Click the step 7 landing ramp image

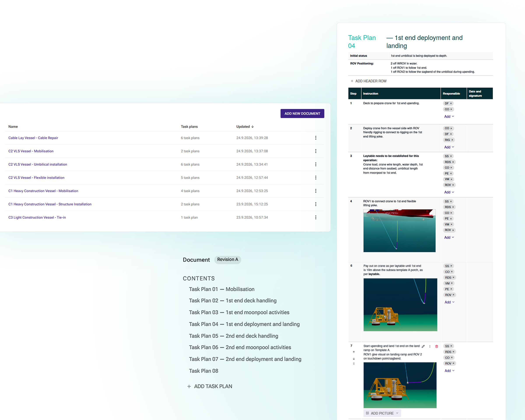click(x=400, y=385)
